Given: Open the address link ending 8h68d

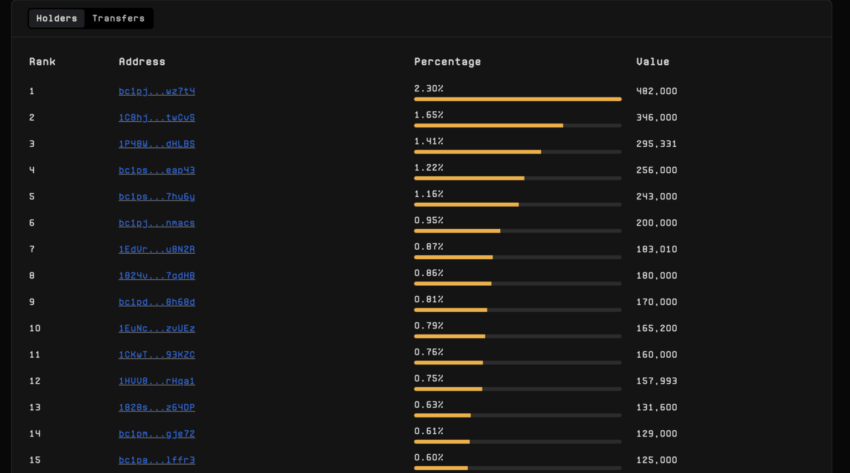Looking at the screenshot, I should click(157, 302).
